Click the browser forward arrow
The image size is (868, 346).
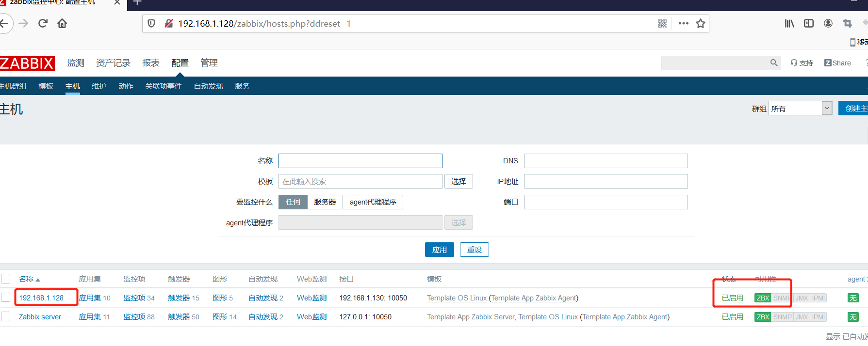tap(23, 23)
